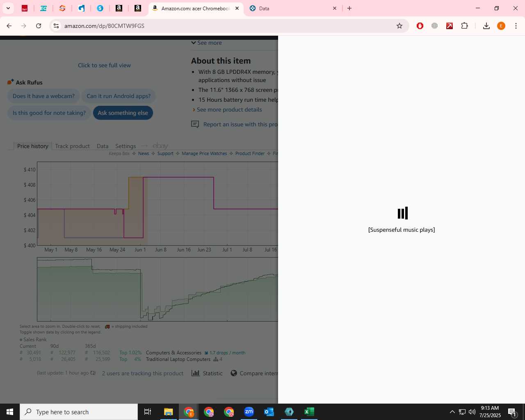
Task: Open the Chrome three-dot menu
Action: point(516,26)
